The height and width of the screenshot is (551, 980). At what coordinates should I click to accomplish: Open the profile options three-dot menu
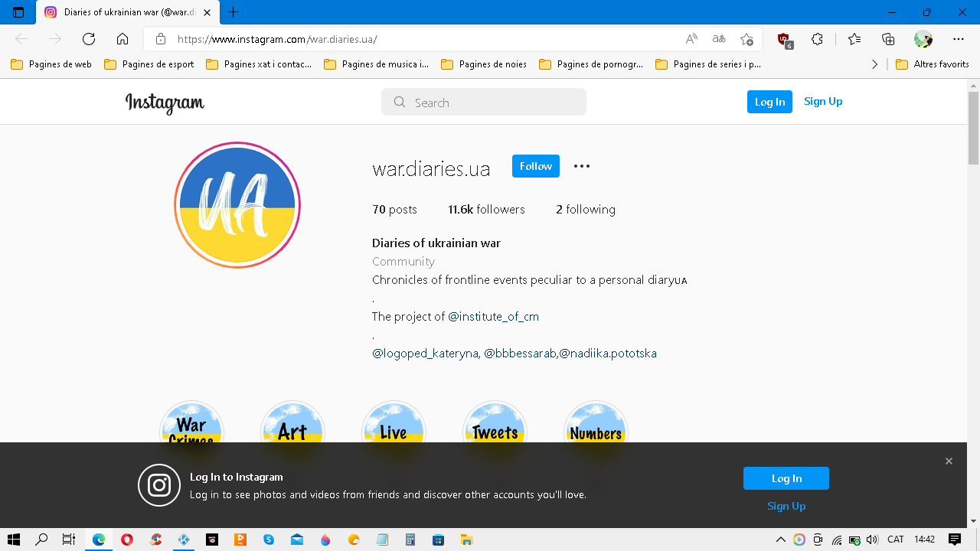(582, 166)
